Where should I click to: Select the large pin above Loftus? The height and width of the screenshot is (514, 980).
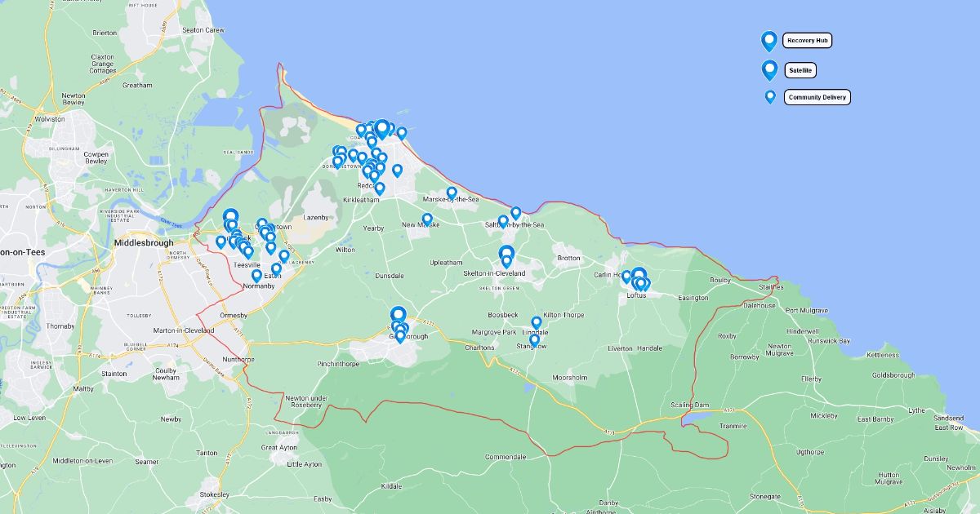pos(639,275)
